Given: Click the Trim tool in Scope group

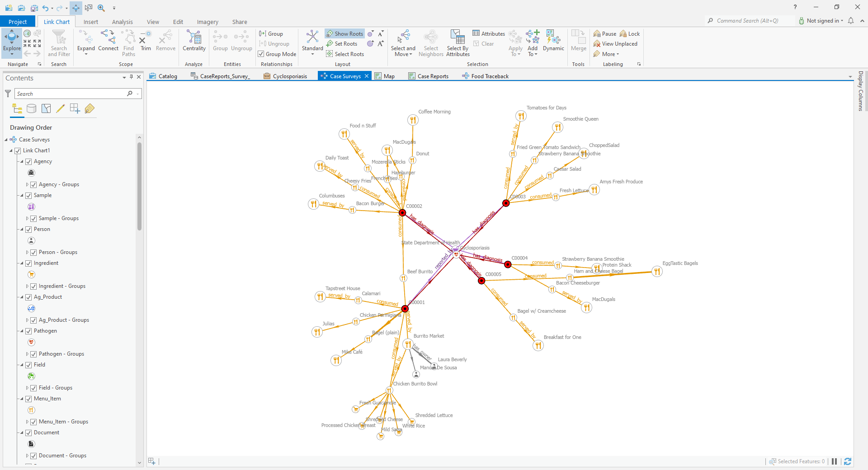Looking at the screenshot, I should [x=145, y=41].
